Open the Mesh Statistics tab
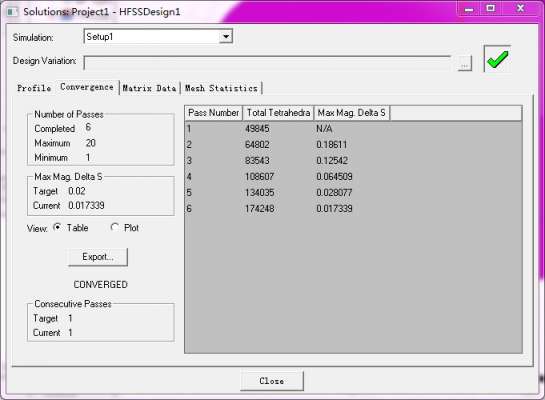This screenshot has width=545, height=400. (x=221, y=88)
